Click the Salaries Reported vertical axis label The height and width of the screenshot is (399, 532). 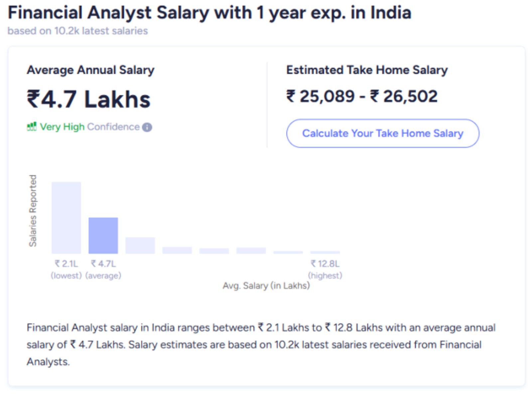pos(33,211)
